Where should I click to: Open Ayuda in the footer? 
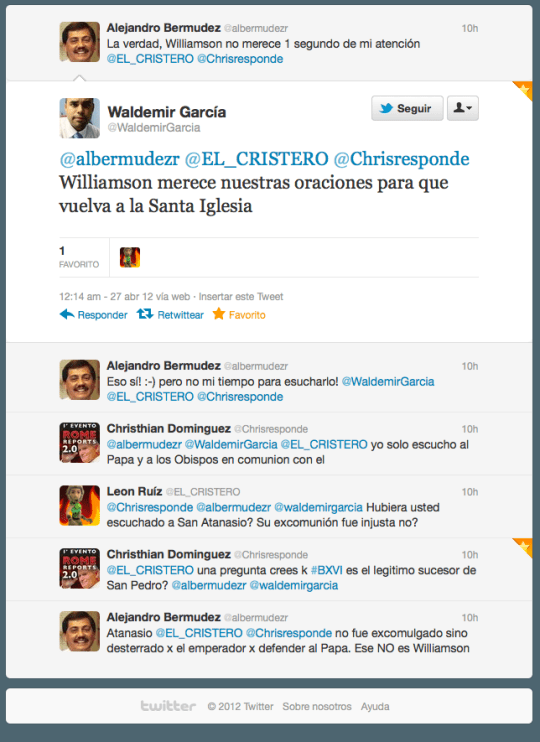[375, 707]
